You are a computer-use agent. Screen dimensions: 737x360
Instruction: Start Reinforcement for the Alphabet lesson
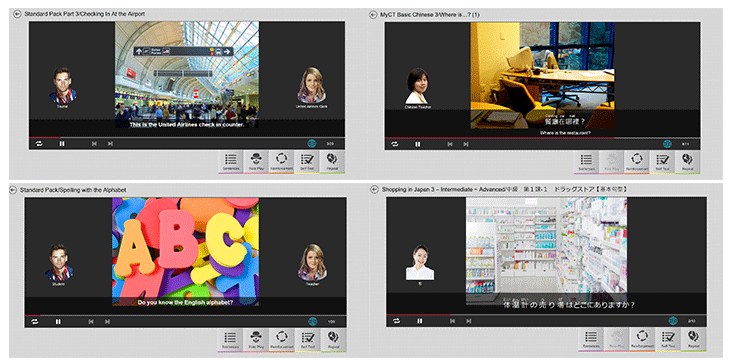coord(281,340)
